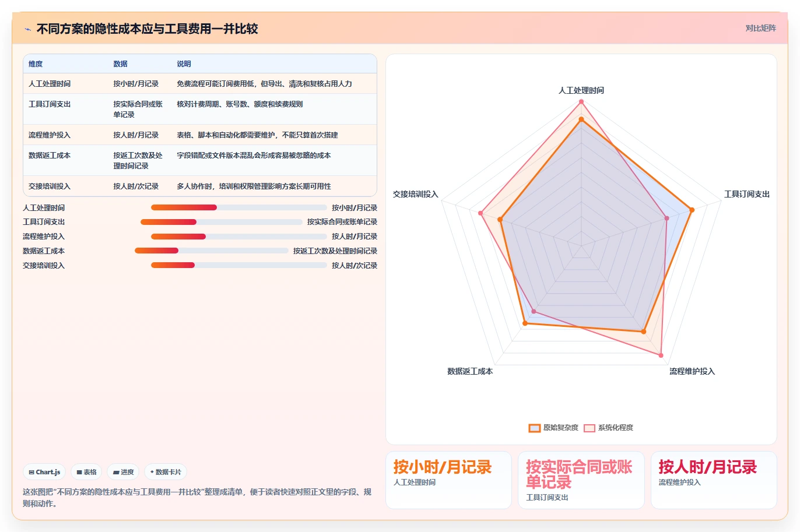800x532 pixels.
Task: Open the pink 按实际合同或账单记录 data card
Action: (x=581, y=480)
